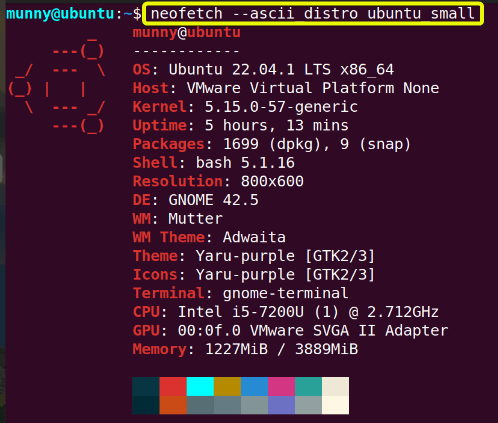Click the OS line showing Ubuntu 22.04.1 LTS

pos(263,70)
